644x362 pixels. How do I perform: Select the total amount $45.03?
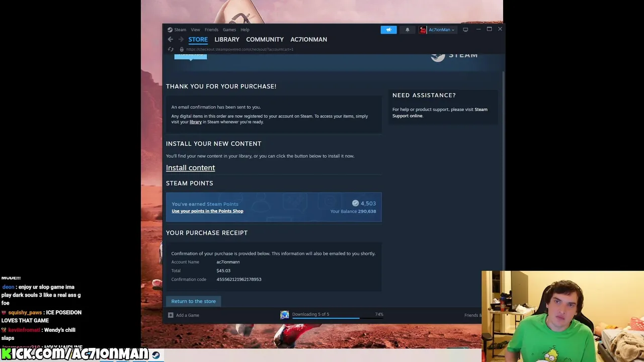tap(223, 270)
